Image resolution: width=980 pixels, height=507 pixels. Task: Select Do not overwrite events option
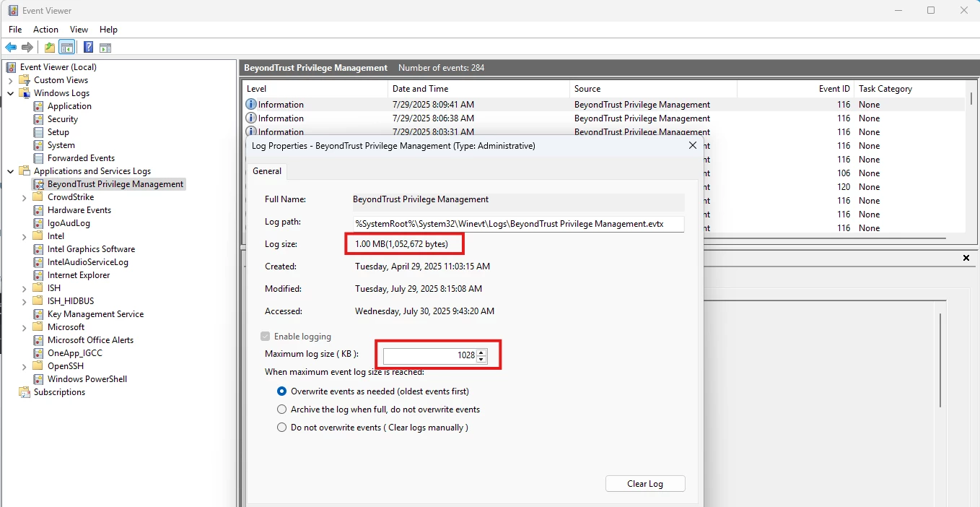click(282, 428)
